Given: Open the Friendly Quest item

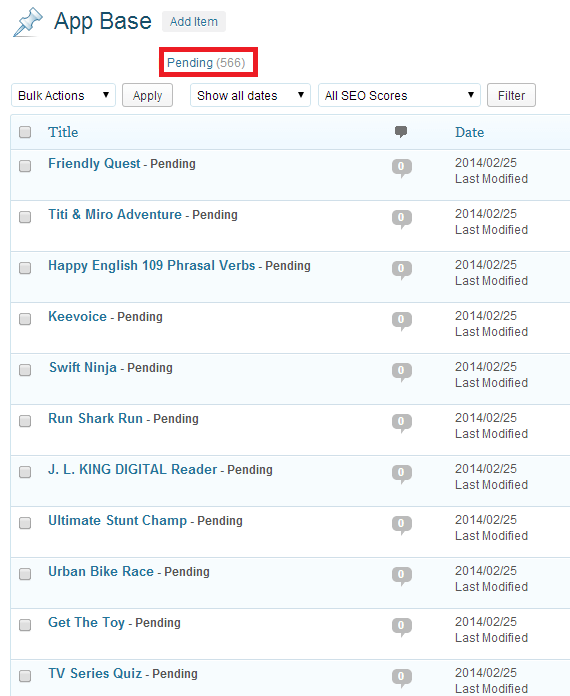Looking at the screenshot, I should click(94, 164).
